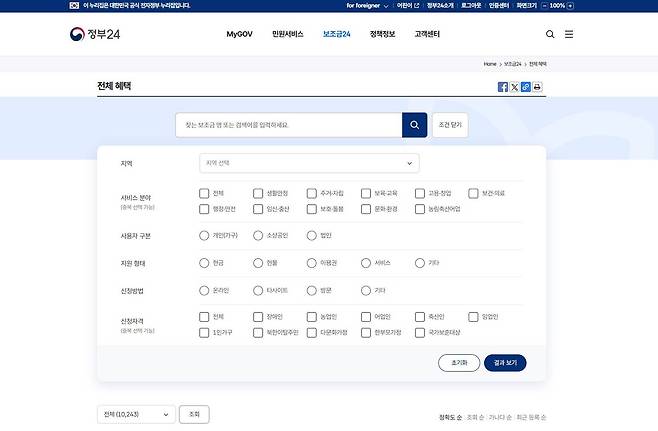Screen dimensions: 658x431
Task: Click the print page icon
Action: click(537, 87)
